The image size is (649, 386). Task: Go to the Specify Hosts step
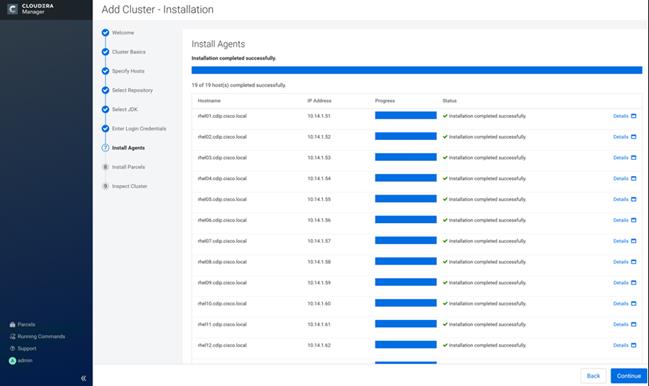pos(128,71)
